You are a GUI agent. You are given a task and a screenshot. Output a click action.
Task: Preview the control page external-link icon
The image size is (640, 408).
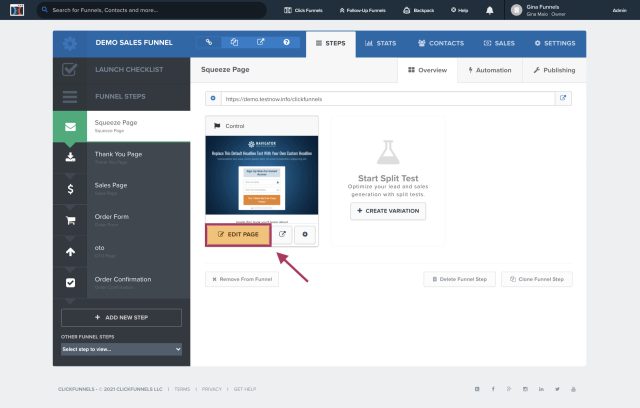pyautogui.click(x=282, y=234)
